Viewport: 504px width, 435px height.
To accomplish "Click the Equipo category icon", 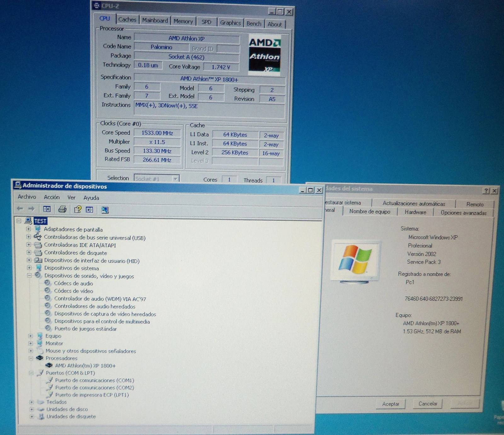I will click(x=40, y=336).
